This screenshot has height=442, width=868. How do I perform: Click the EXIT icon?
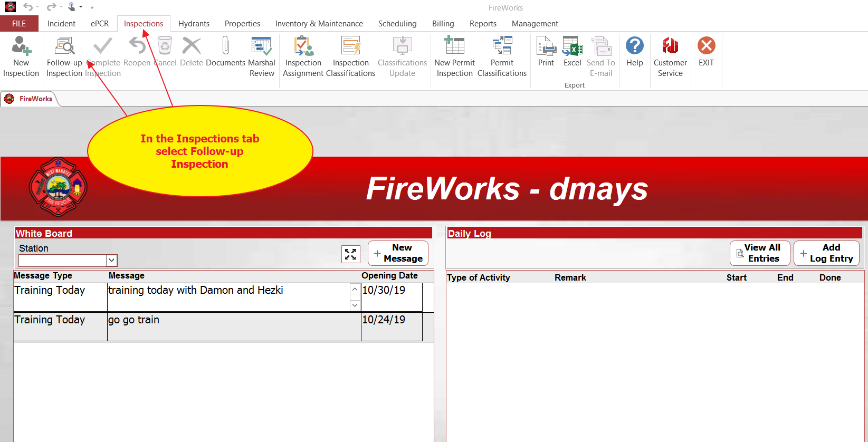coord(706,46)
